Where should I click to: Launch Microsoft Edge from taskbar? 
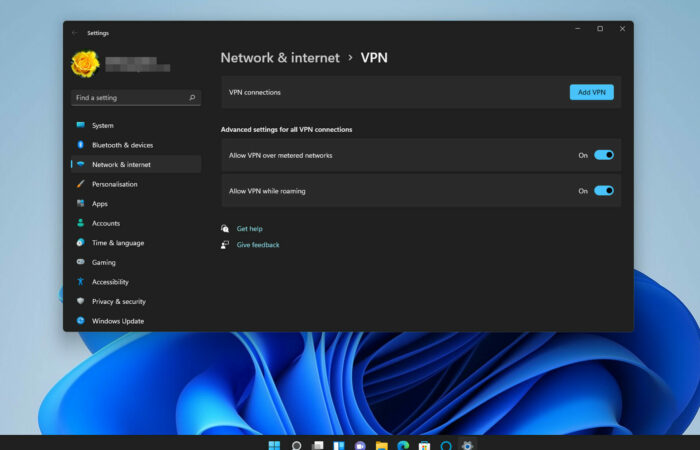(403, 446)
